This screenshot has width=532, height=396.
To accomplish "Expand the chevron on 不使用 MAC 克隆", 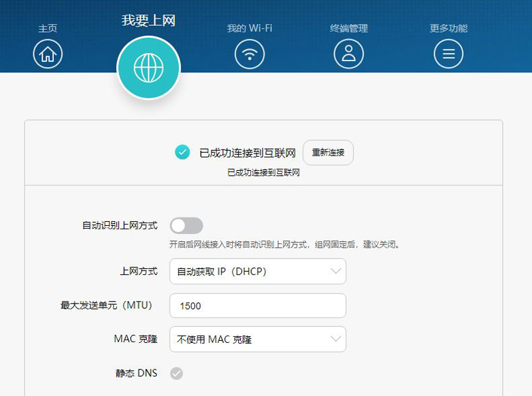I will point(336,340).
